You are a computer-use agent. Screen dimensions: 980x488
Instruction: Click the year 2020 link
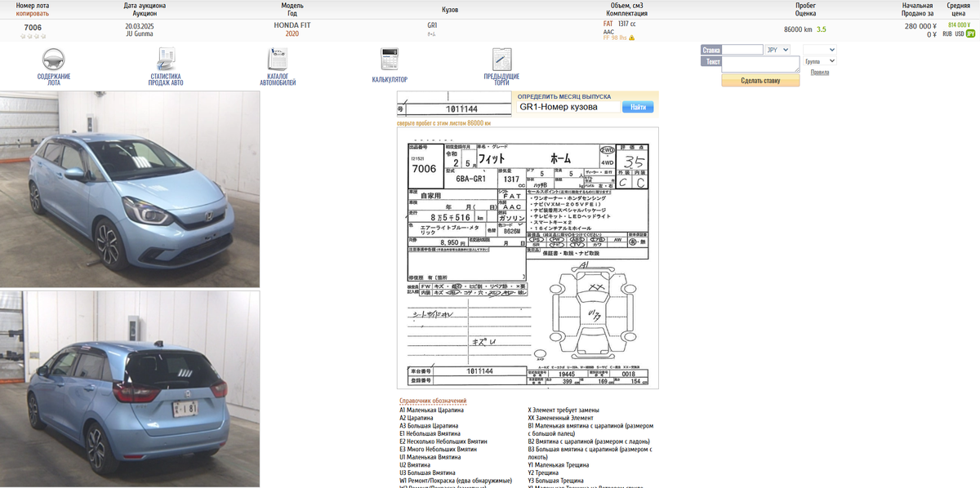[292, 34]
